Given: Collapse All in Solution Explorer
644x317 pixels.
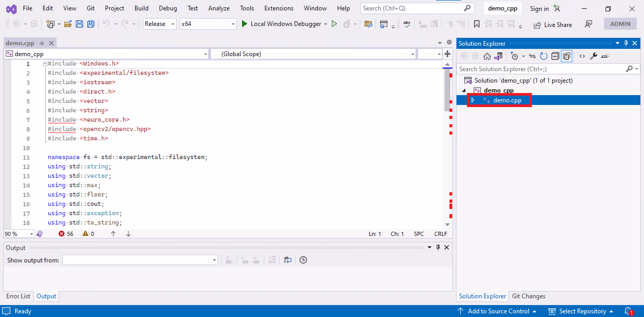Looking at the screenshot, I should click(555, 56).
